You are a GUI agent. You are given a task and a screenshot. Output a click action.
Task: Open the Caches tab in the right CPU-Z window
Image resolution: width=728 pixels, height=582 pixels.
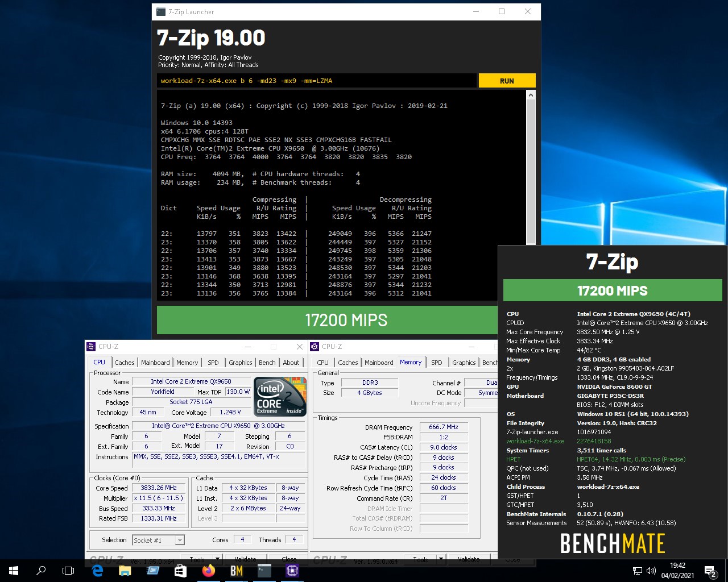click(348, 363)
